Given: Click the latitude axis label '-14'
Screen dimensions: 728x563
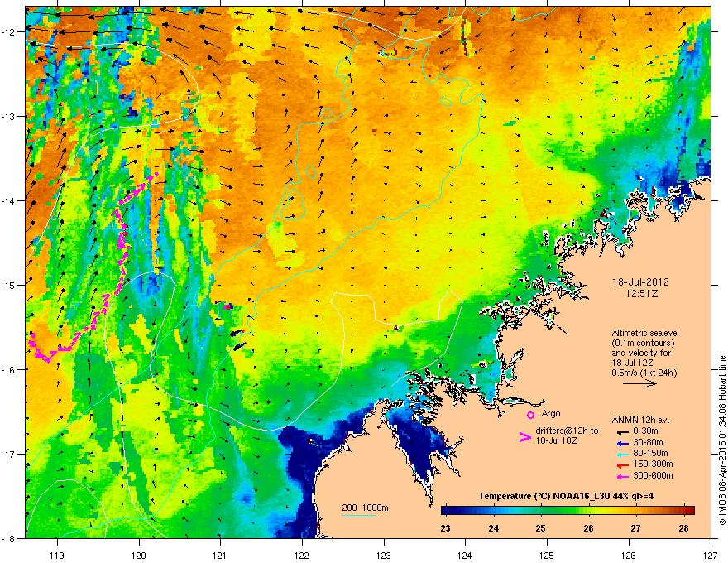Looking at the screenshot, I should [8, 200].
